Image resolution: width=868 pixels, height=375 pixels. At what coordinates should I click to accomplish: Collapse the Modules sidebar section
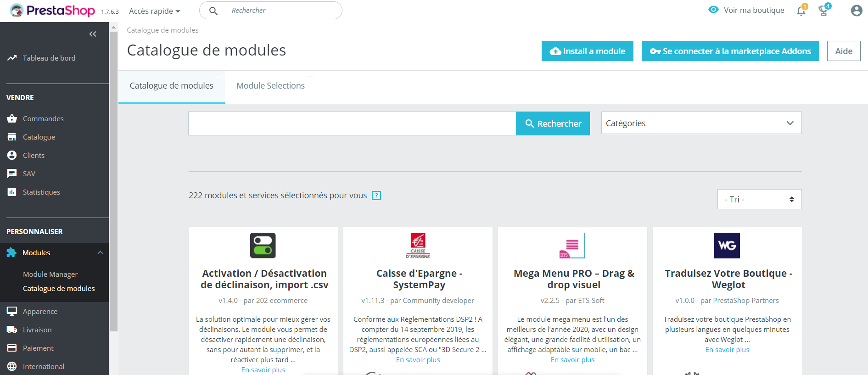point(100,252)
